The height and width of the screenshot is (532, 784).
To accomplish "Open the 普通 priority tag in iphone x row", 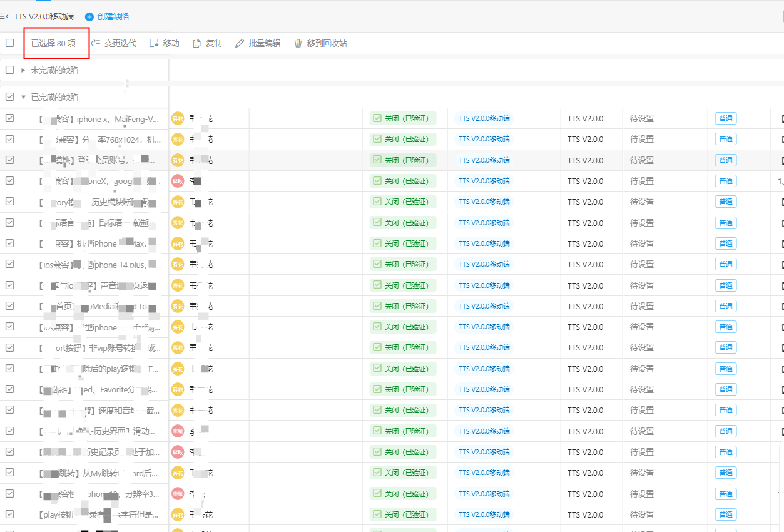I will point(726,118).
